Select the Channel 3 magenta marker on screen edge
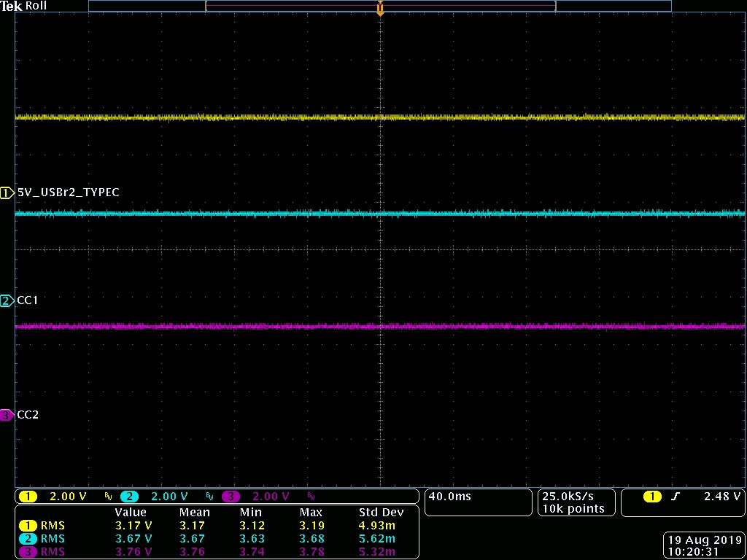 pos(6,415)
